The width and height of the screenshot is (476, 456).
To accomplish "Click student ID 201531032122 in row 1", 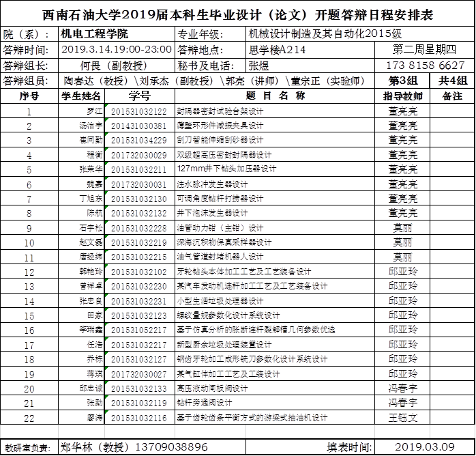I will (x=139, y=111).
